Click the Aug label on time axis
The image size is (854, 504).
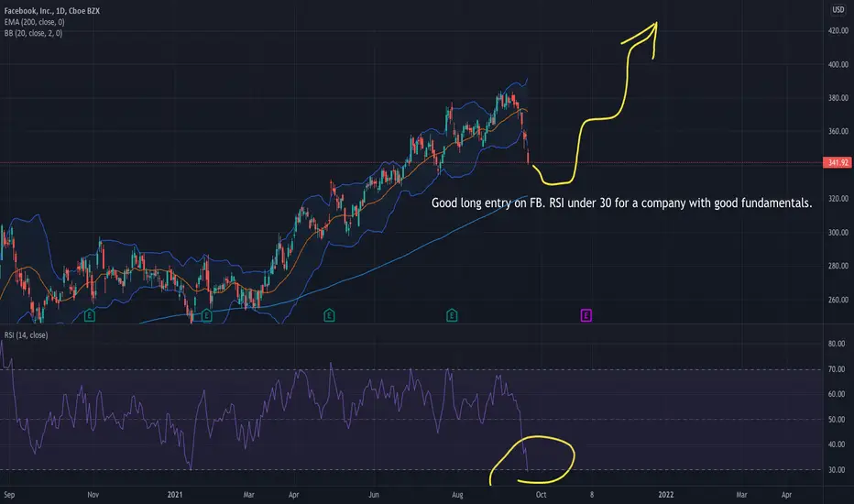click(457, 495)
